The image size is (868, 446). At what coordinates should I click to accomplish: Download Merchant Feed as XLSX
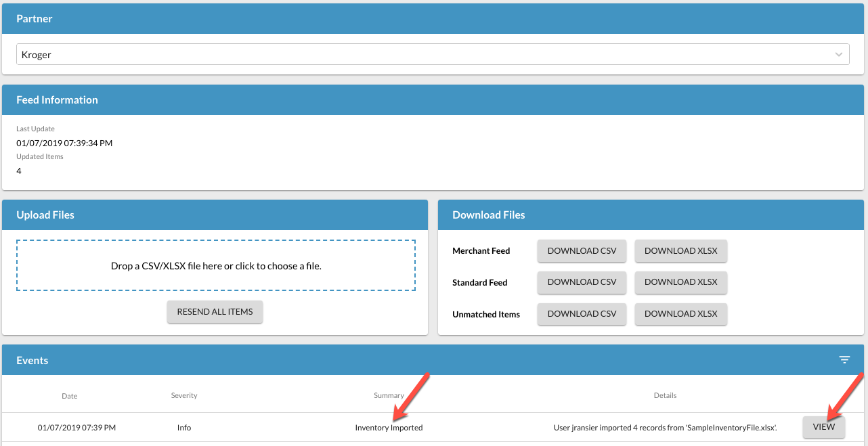[680, 251]
